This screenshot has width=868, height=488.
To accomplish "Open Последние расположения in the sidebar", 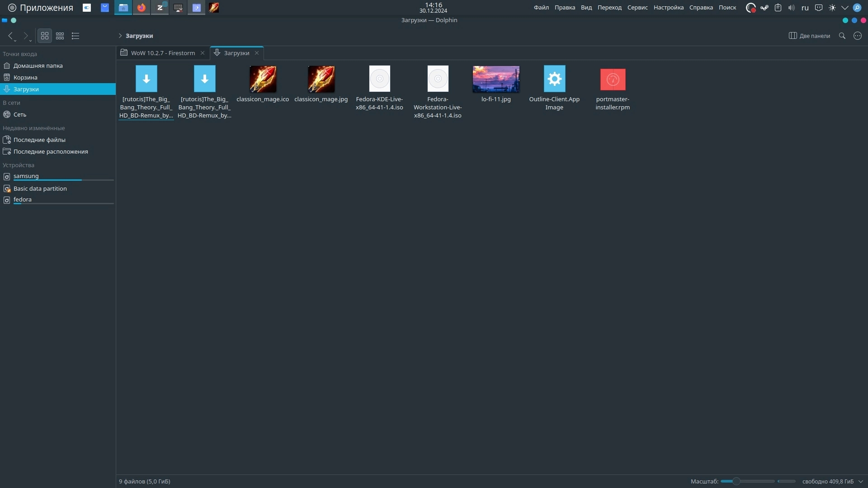I will click(58, 151).
